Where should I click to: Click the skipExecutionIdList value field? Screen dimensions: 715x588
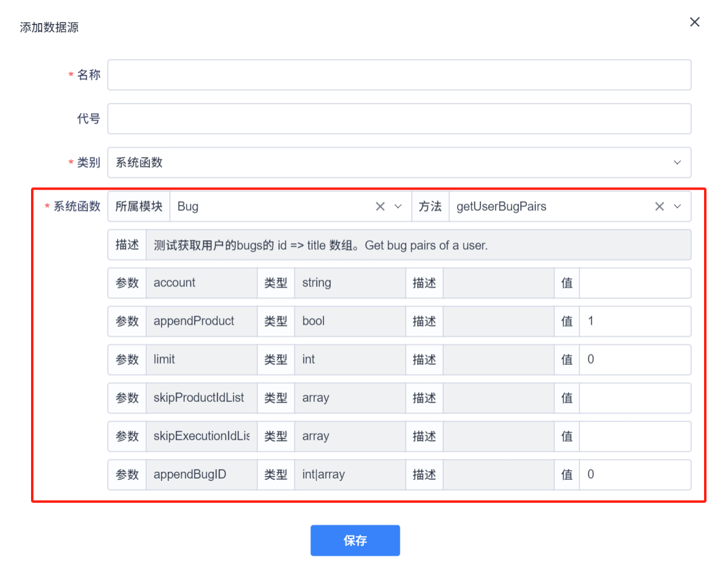[x=635, y=436]
